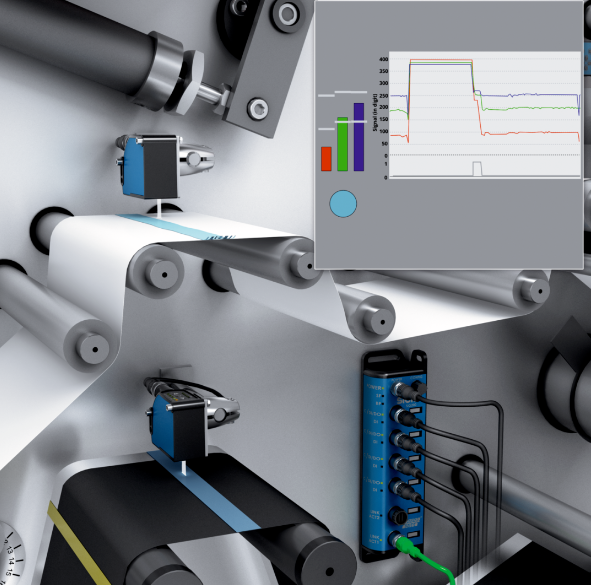591x585 pixels.
Task: Click the 400 label on the signal axis
Action: (x=383, y=60)
